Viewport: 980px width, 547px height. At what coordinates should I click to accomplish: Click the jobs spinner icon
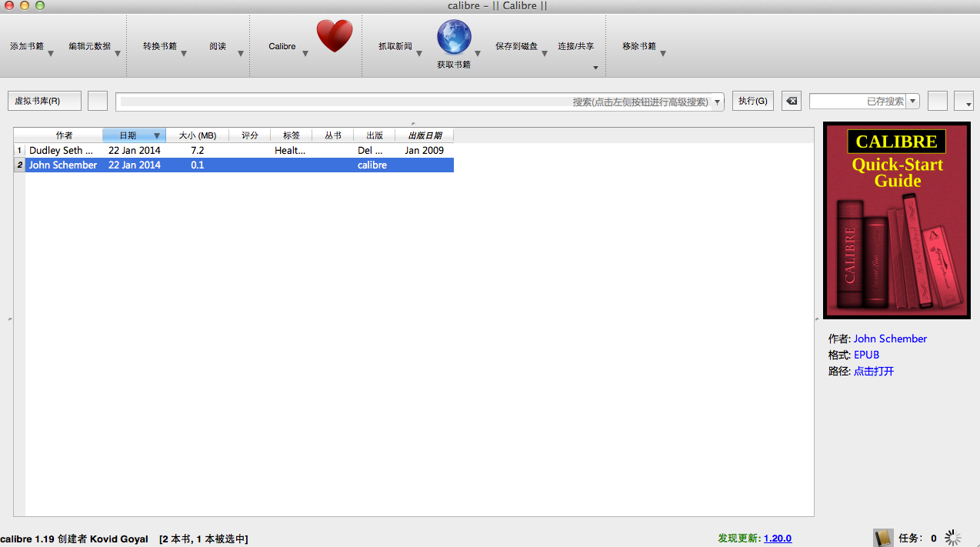[x=953, y=538]
